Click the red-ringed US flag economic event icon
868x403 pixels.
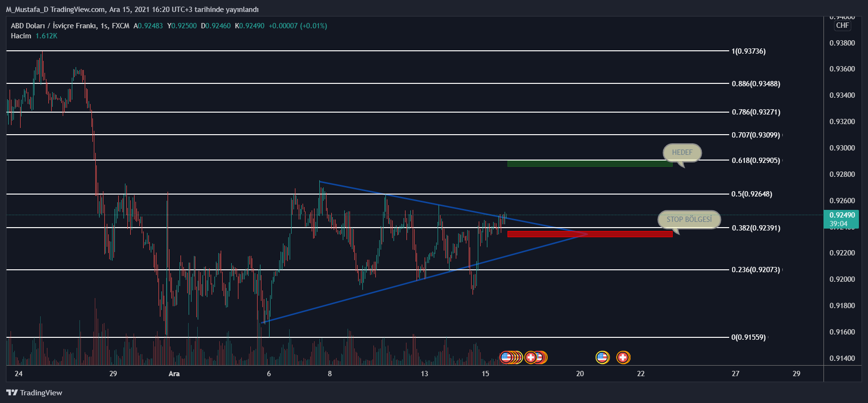(x=506, y=357)
